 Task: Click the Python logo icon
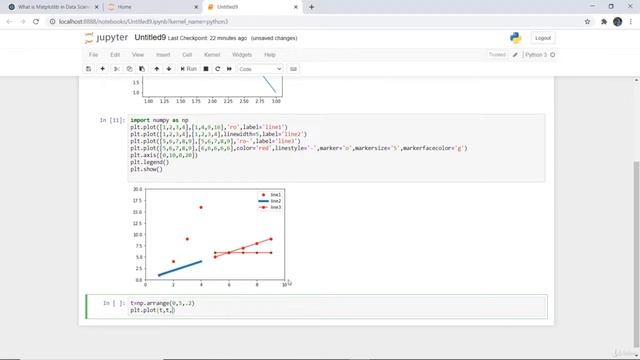pos(516,38)
